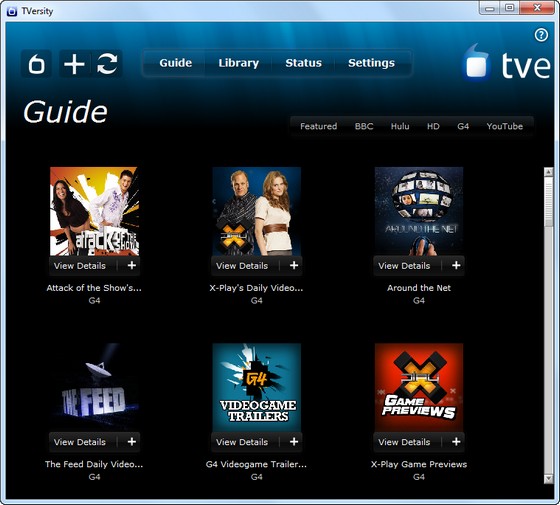View Details for Attack of the Show

80,266
